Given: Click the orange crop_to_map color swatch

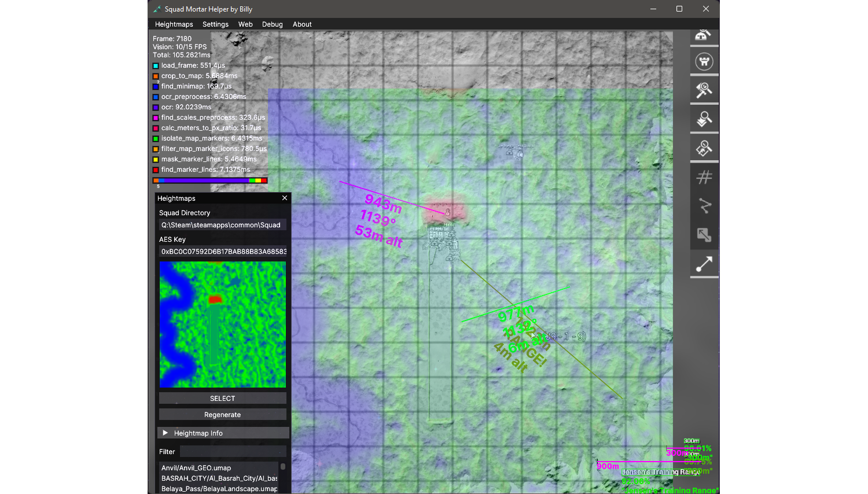Looking at the screenshot, I should tap(156, 76).
